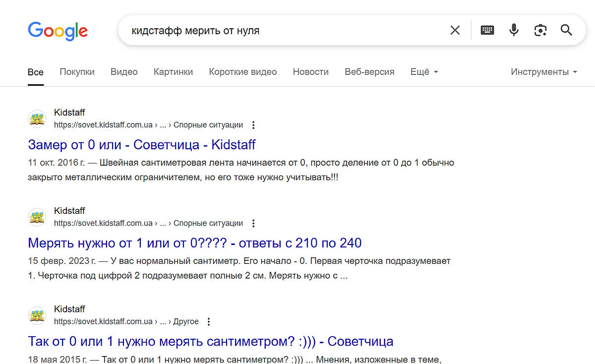595x364 pixels.
Task: Click the magnifying glass search button
Action: coord(566,31)
